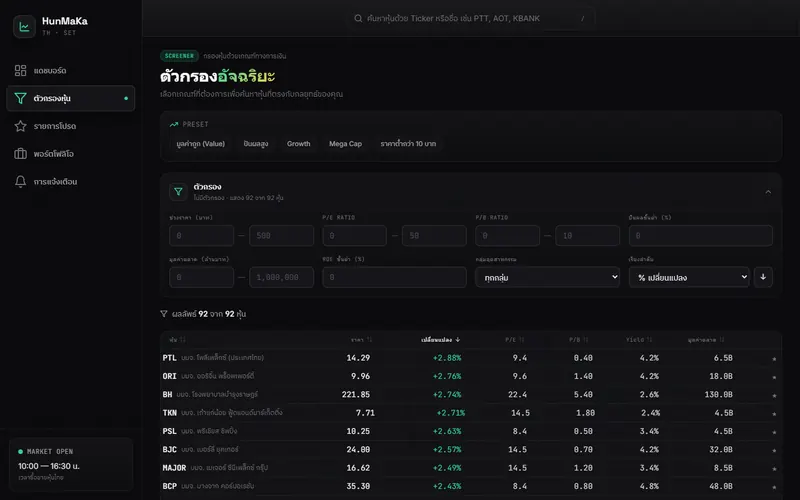Open the MAJOR stock row
800x500 pixels.
click(471, 468)
